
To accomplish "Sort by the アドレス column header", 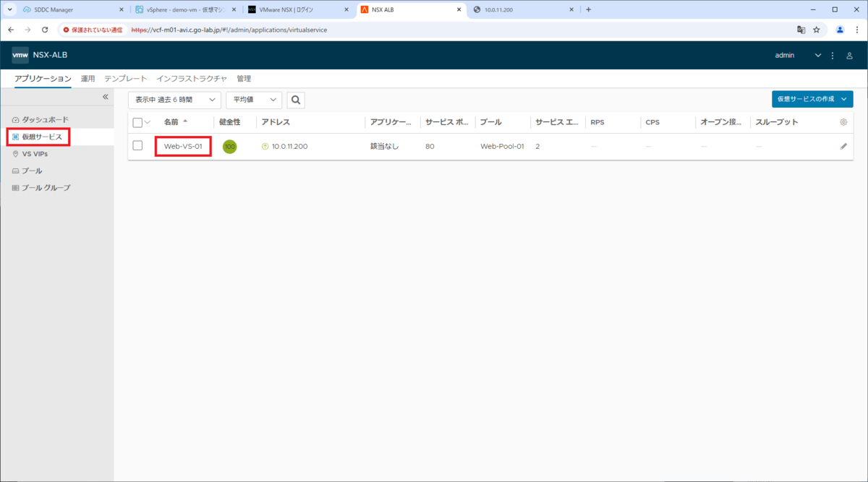I will 276,122.
